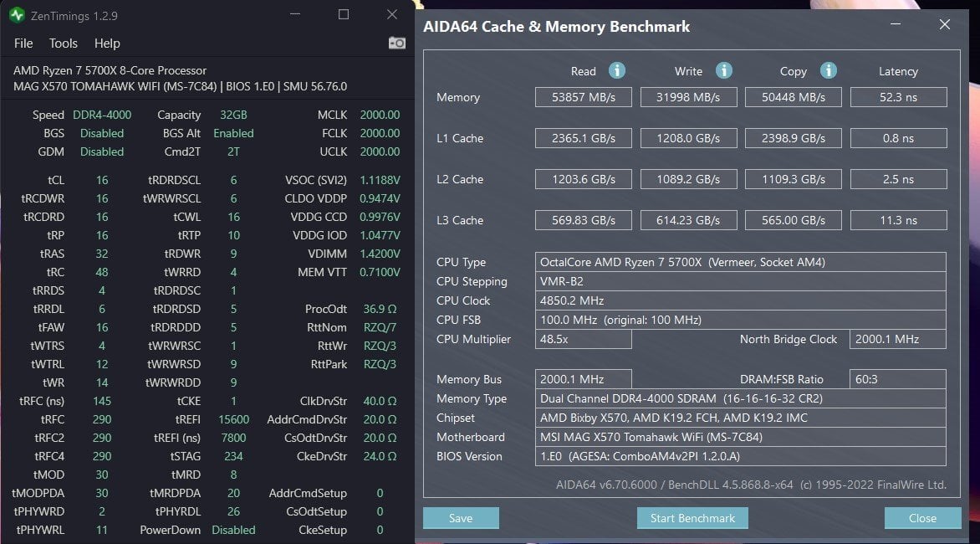Click the CPU Clock 4850.2 MHz field
The image size is (980, 544).
tap(741, 300)
